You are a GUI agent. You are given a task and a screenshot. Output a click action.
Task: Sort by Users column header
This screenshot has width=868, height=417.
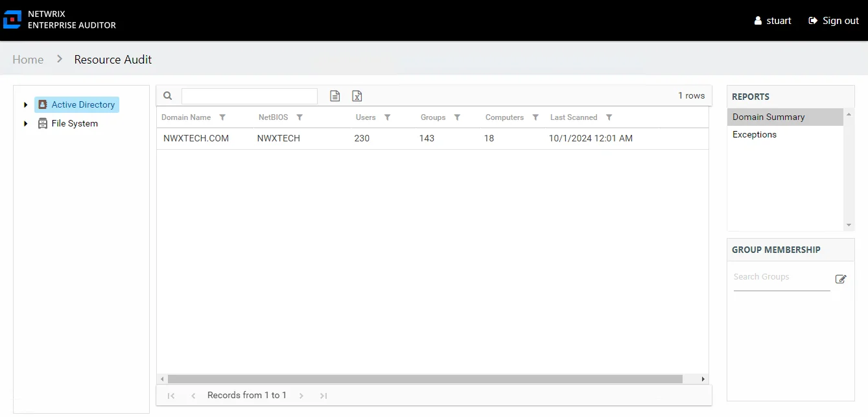pyautogui.click(x=366, y=117)
